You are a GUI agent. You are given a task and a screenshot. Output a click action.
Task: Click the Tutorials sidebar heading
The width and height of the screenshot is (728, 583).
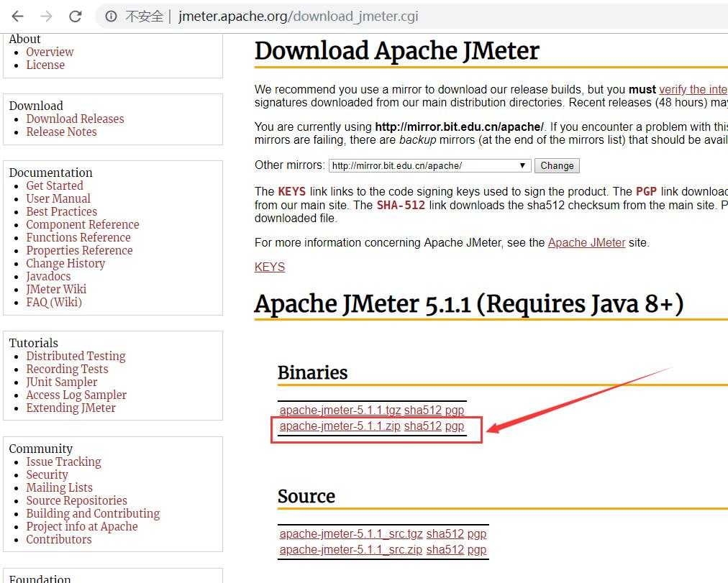[x=33, y=343]
